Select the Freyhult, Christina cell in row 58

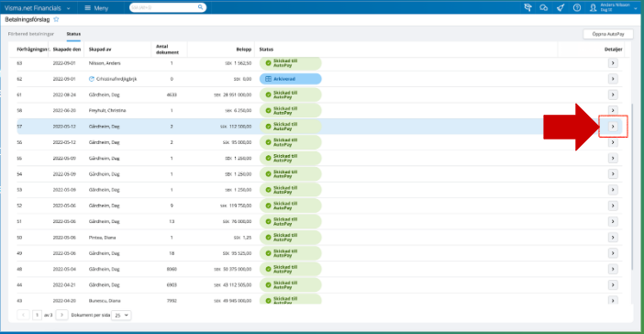[x=107, y=110]
